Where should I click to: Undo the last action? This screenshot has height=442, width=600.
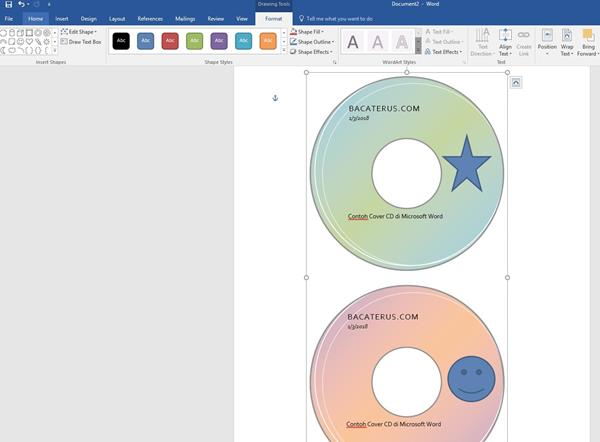click(21, 5)
